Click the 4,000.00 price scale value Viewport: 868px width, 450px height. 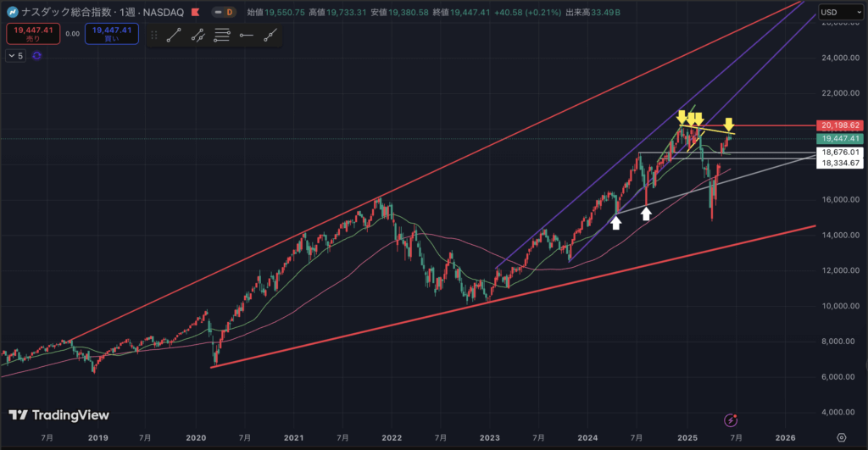coord(840,412)
